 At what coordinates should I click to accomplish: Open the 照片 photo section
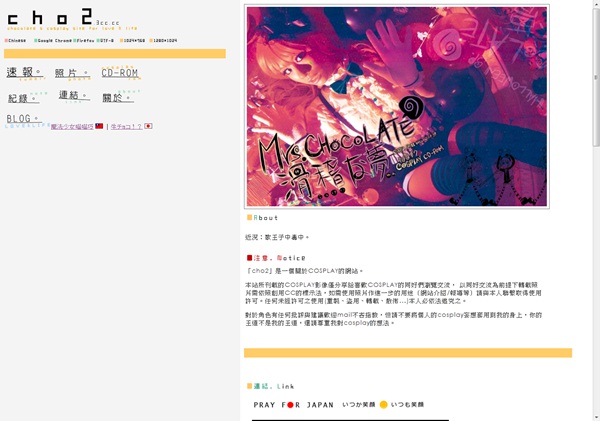[72, 73]
